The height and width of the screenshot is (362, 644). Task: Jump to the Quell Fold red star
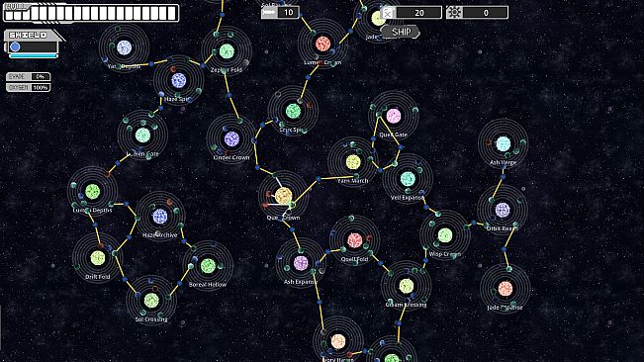(x=355, y=240)
